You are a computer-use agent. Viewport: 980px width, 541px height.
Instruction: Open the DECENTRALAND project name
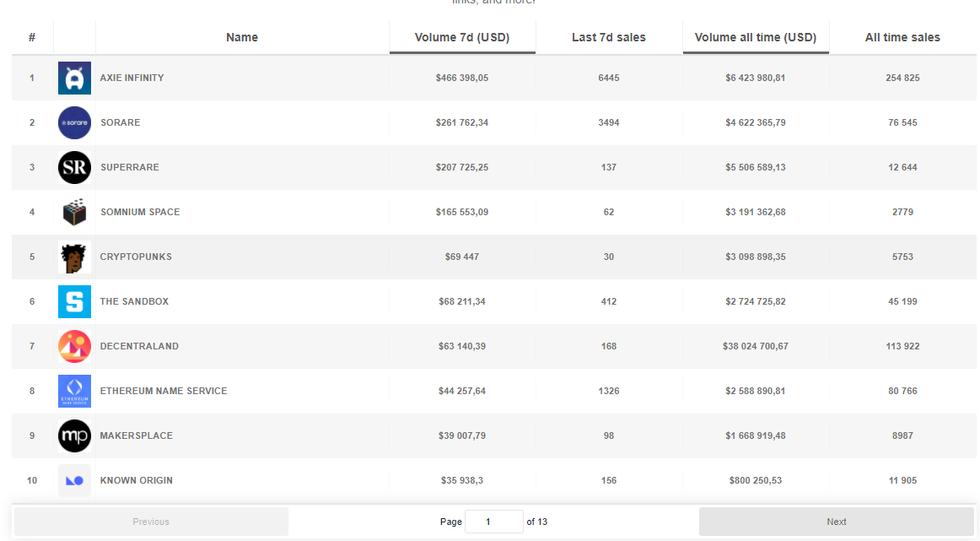139,346
